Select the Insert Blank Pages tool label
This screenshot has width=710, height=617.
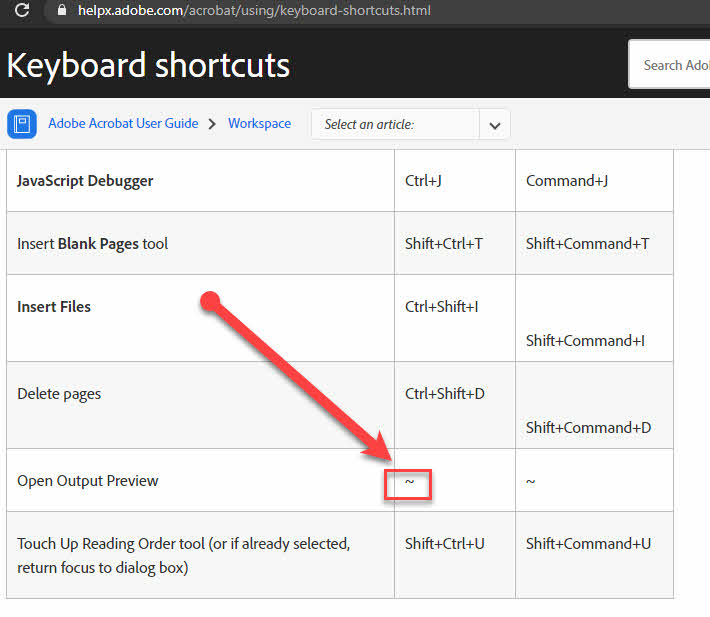(x=92, y=244)
